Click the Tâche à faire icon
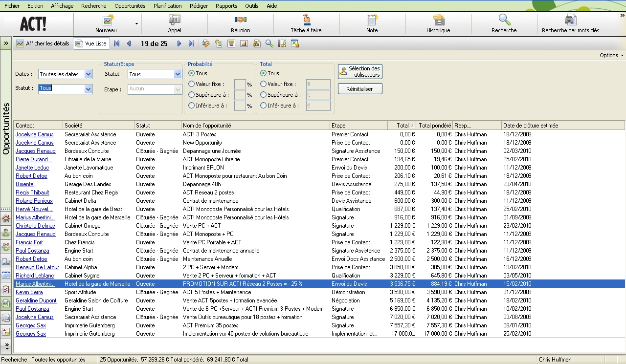This screenshot has height=364, width=626. 306,20
